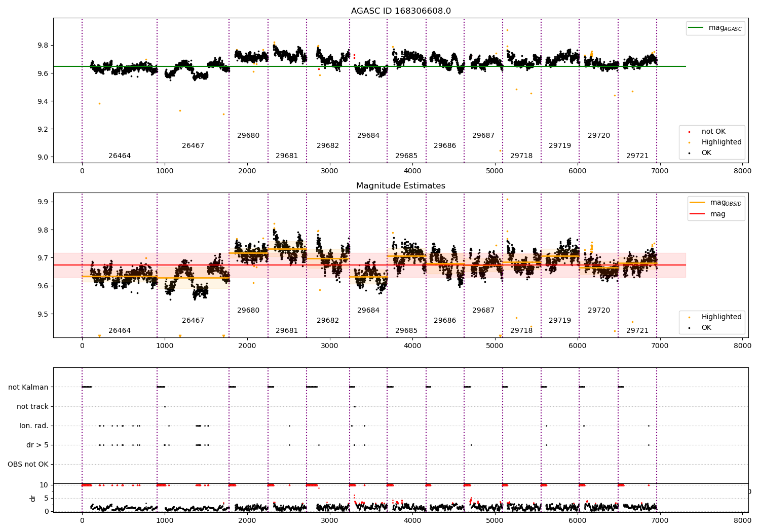Screen dimensions: 760x532
Task: Click obsid label 29680 in top plot
Action: click(248, 136)
